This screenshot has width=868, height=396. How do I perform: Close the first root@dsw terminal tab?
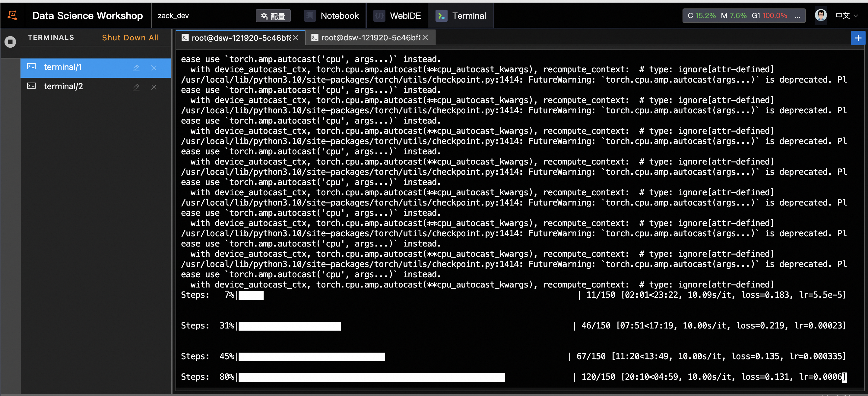point(296,38)
